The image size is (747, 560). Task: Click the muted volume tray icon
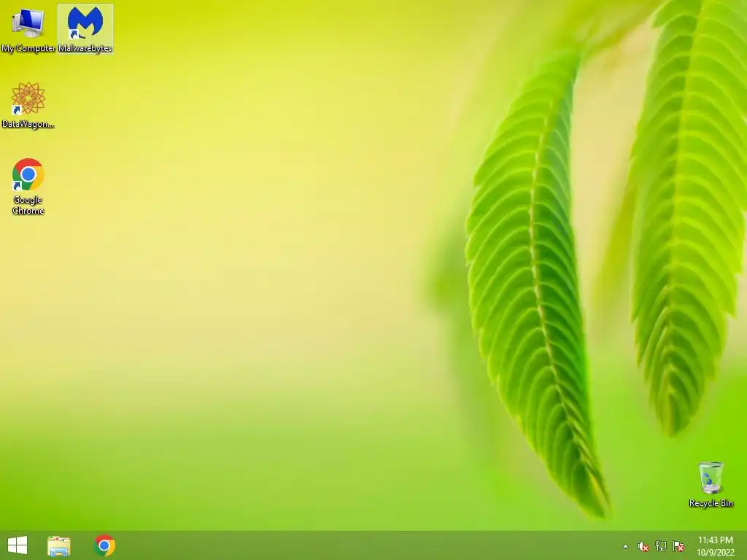[643, 546]
